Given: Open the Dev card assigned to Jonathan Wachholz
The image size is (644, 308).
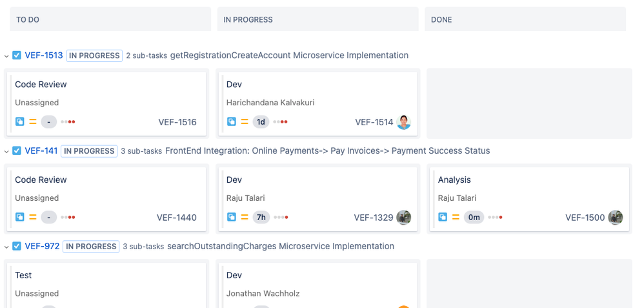Looking at the screenshot, I should [x=318, y=285].
